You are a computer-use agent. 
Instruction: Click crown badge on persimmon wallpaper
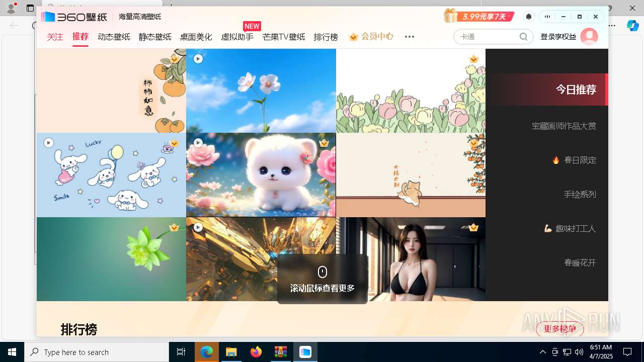tap(174, 59)
